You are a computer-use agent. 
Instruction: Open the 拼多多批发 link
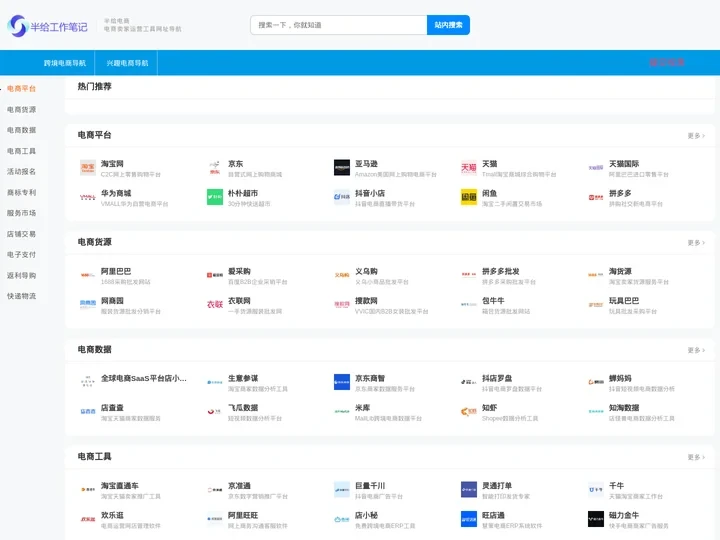coord(501,271)
